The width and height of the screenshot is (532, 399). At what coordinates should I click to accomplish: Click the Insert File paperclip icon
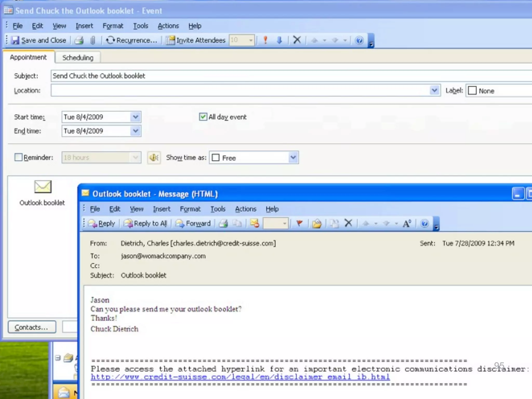pos(93,40)
